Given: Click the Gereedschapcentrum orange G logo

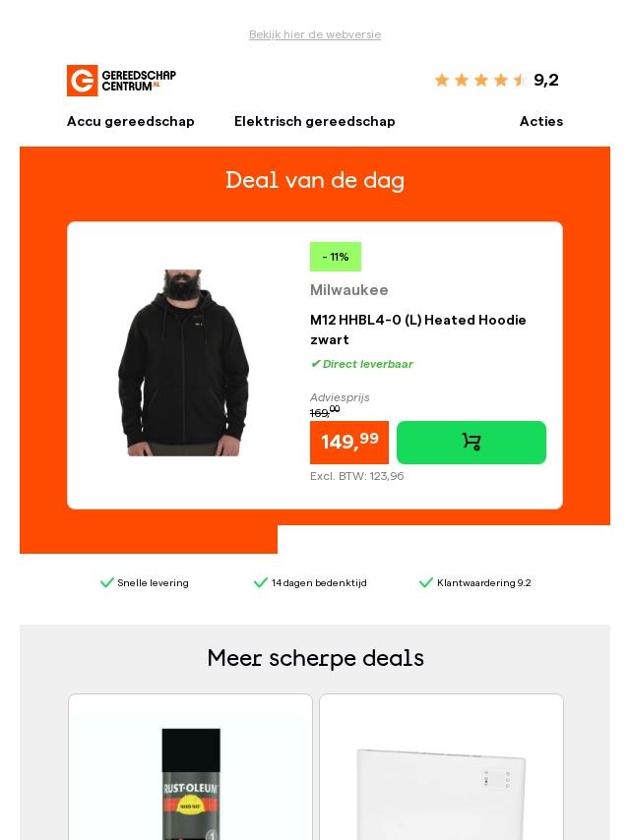Looking at the screenshot, I should pyautogui.click(x=82, y=81).
